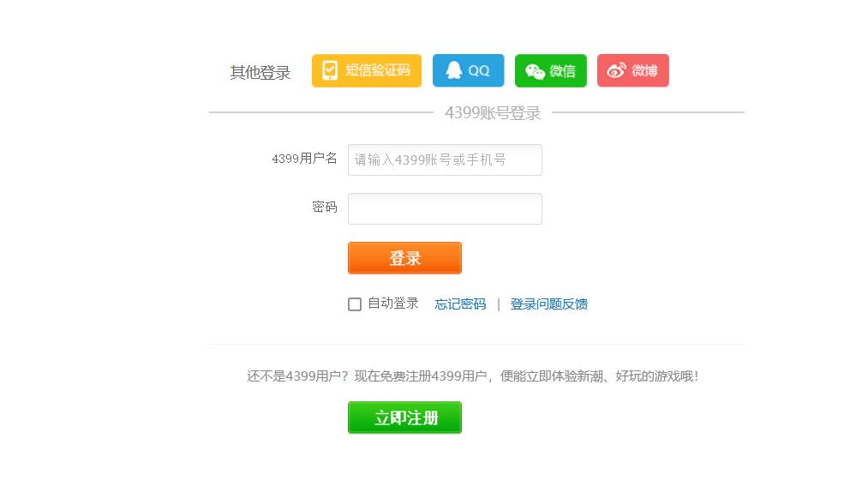Click the 密码 field label
868x481 pixels.
[x=325, y=207]
